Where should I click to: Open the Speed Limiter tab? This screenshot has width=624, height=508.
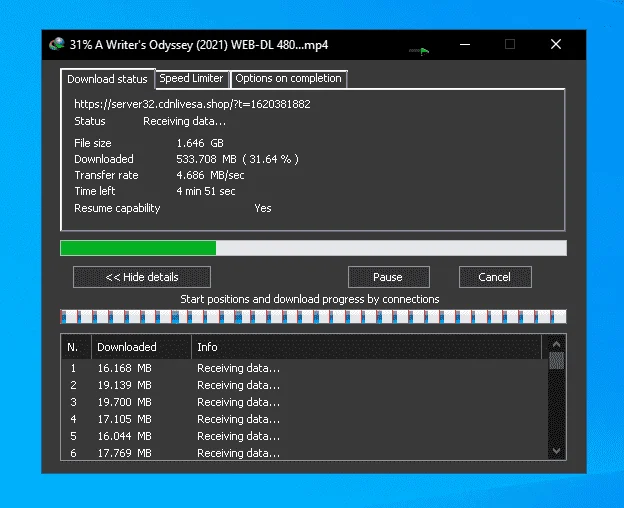[x=191, y=78]
